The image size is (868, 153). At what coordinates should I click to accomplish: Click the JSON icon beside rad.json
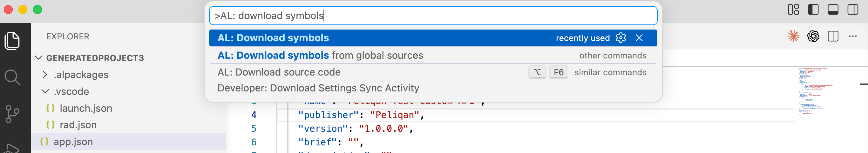(51, 125)
